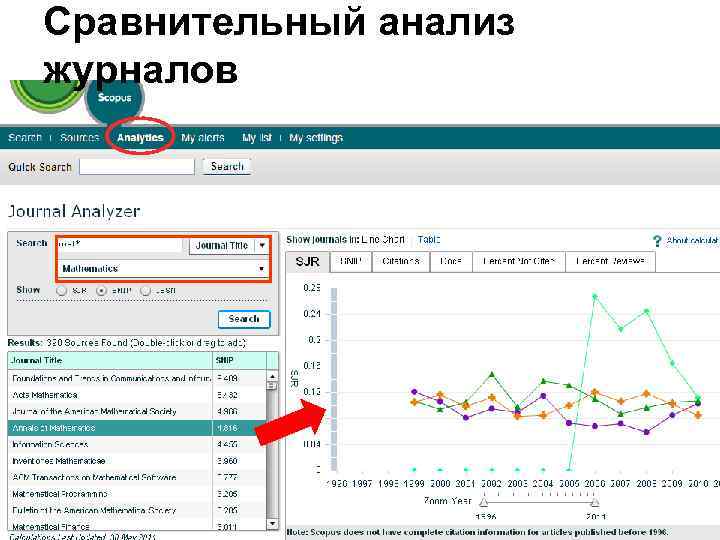Open My alerts in navigation bar
Screen dimensions: 720x540
[202, 138]
